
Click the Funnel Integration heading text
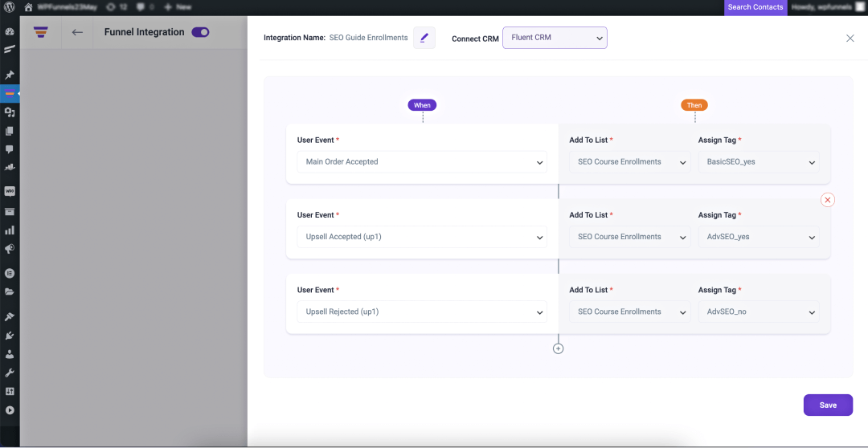click(144, 32)
